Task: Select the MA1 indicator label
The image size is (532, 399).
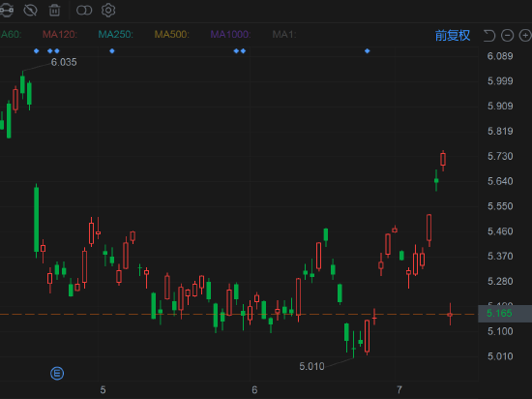Action: pyautogui.click(x=284, y=34)
